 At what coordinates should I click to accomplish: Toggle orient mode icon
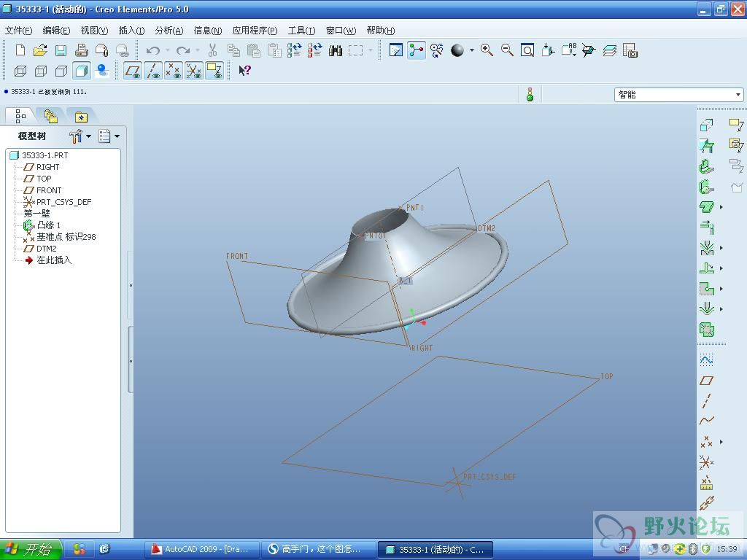[436, 50]
